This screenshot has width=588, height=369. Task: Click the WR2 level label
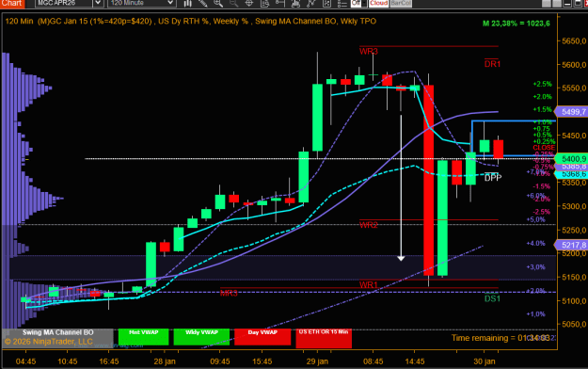coord(369,225)
